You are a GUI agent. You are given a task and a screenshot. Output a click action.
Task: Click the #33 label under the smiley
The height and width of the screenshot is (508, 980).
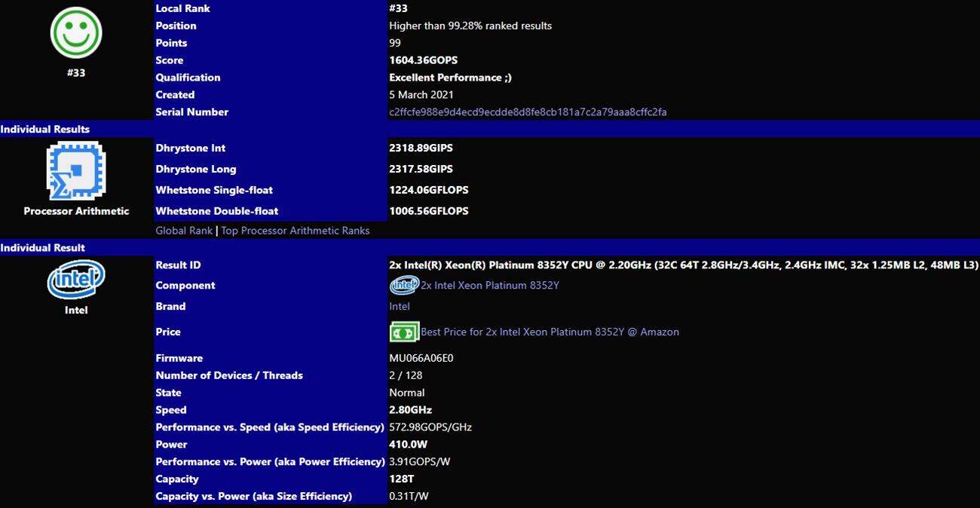(x=76, y=73)
